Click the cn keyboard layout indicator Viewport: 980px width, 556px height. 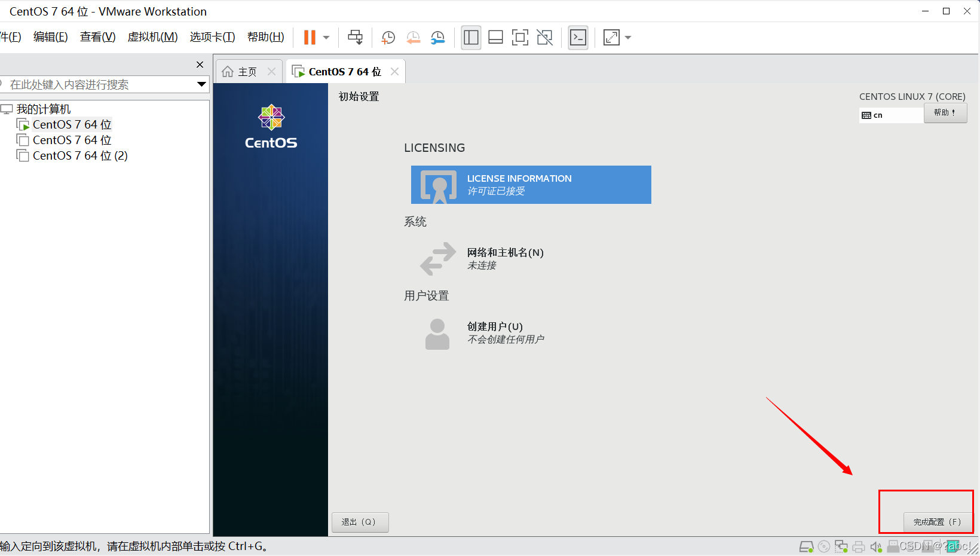click(891, 115)
